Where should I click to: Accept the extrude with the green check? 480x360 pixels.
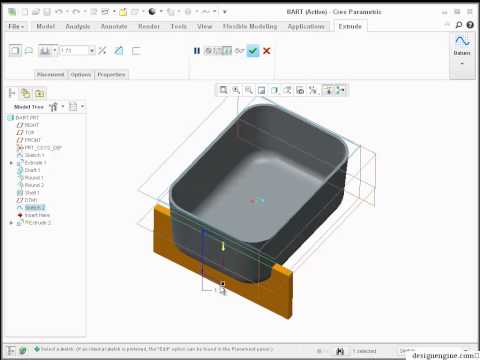(x=253, y=51)
